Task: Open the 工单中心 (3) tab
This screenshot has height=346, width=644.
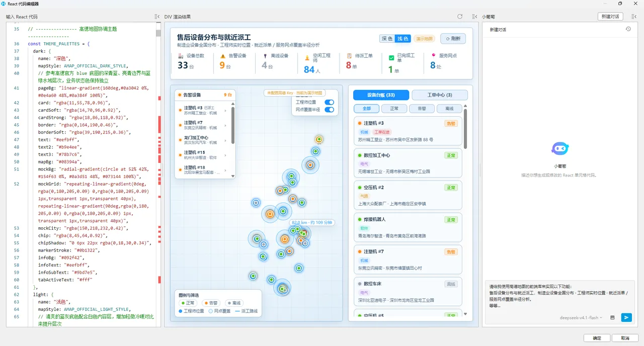Action: [x=440, y=95]
